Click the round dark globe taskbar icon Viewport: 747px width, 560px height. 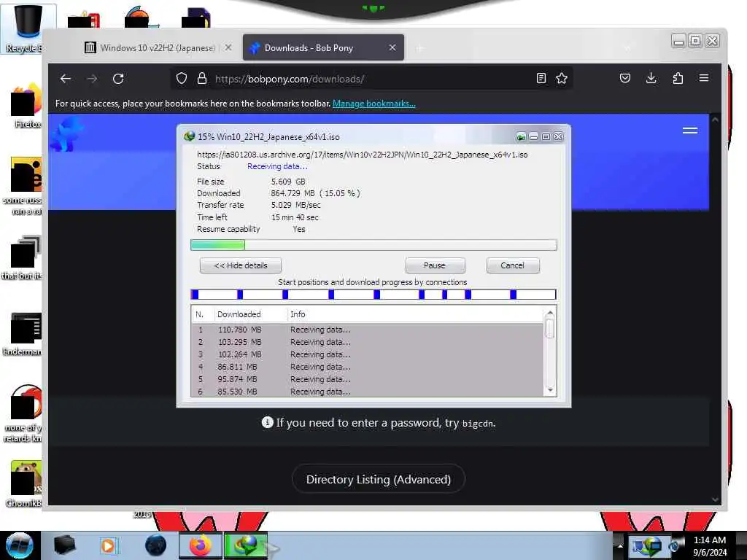156,545
